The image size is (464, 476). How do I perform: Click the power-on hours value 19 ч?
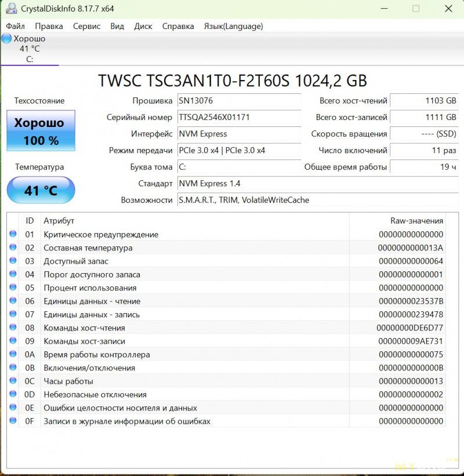click(424, 167)
